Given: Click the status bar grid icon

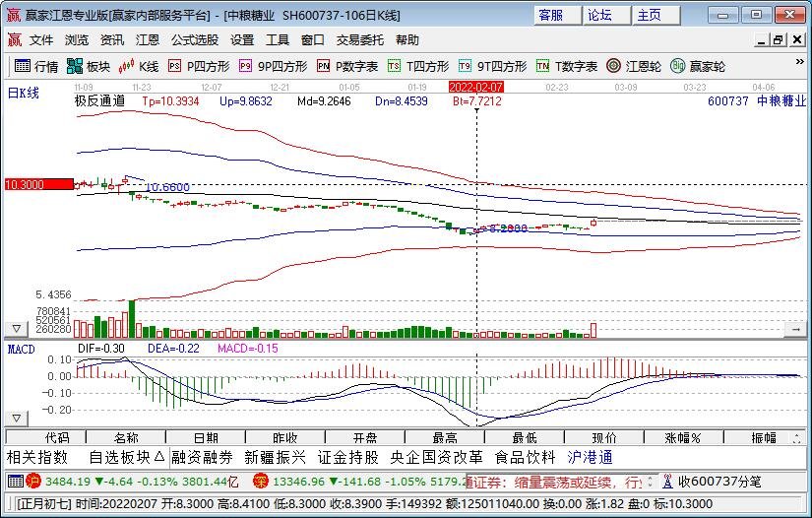Looking at the screenshot, I should click(16, 482).
